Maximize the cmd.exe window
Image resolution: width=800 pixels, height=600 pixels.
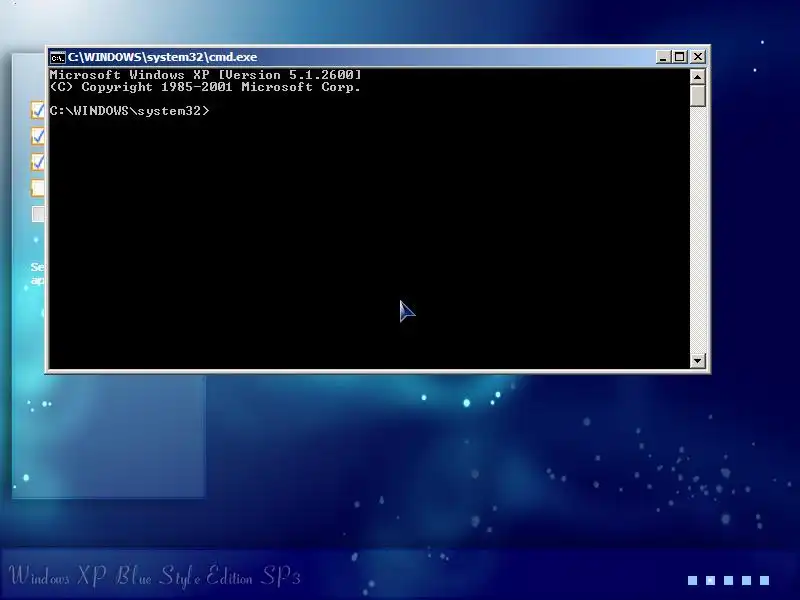(x=680, y=57)
